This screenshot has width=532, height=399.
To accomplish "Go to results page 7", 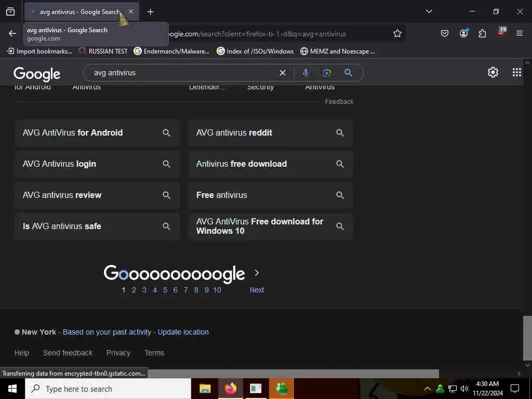I will click(x=185, y=290).
